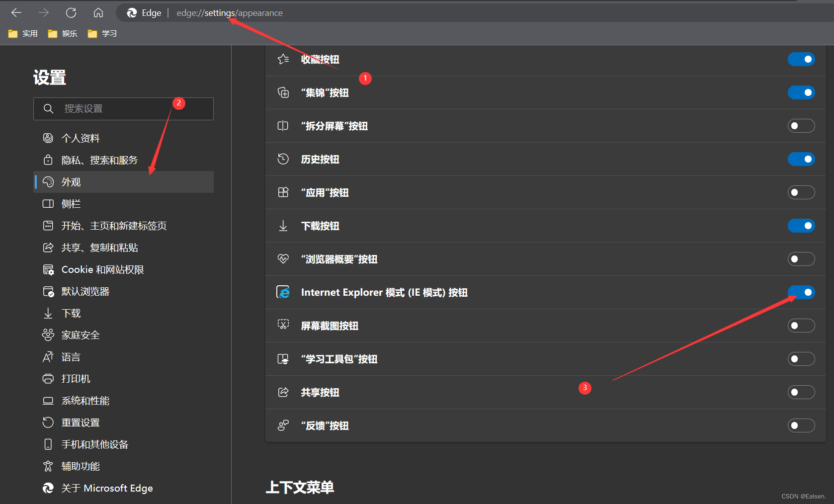This screenshot has width=834, height=504.
Task: Click the 历史按钮 history clock icon
Action: [283, 159]
